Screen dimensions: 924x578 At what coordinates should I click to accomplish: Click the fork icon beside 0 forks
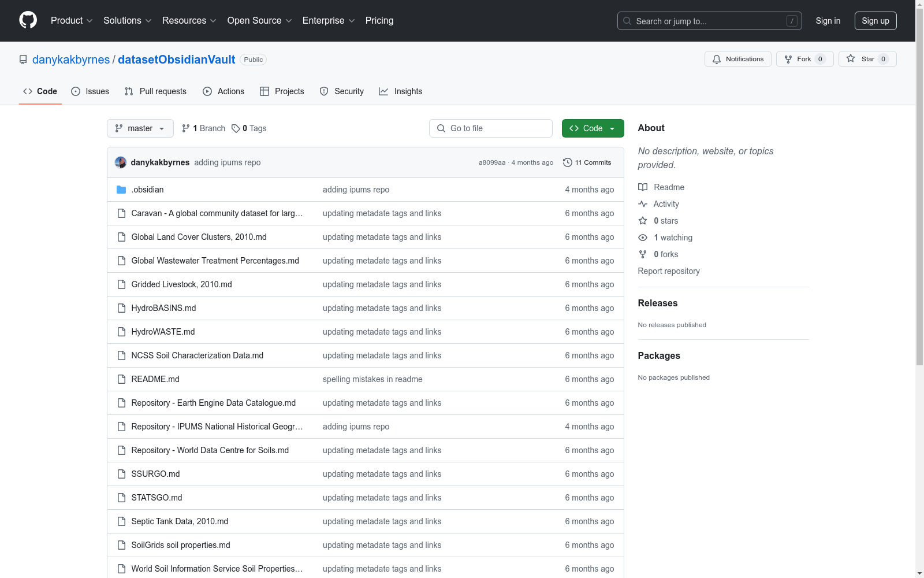tap(643, 254)
